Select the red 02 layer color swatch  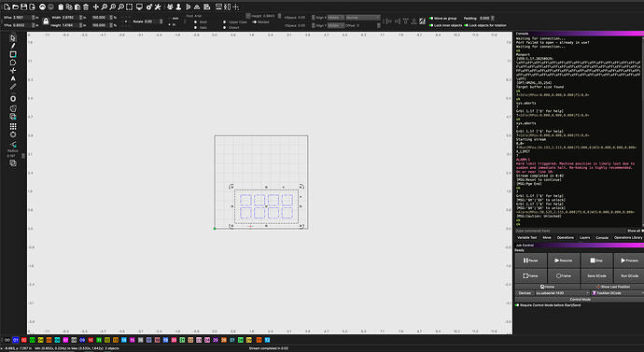24,340
